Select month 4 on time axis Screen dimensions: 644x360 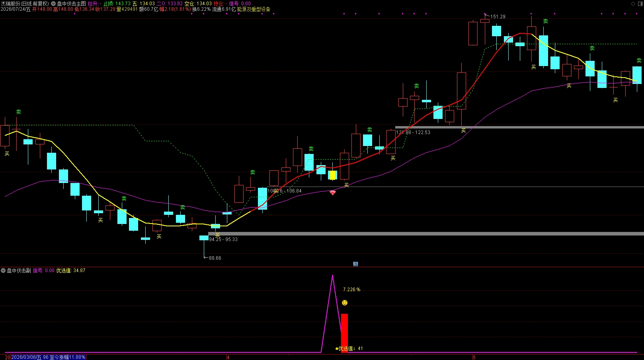[228, 357]
